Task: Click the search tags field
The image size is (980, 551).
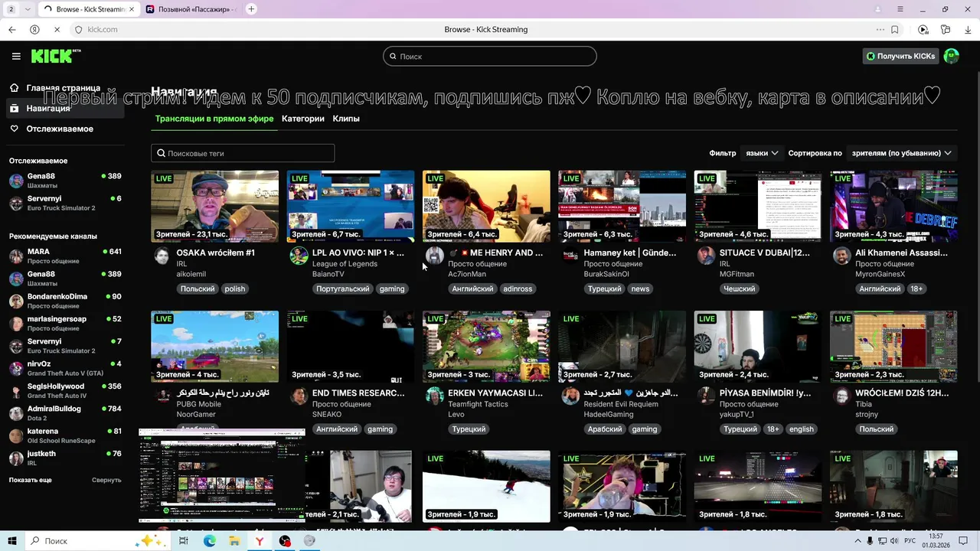Action: (243, 153)
